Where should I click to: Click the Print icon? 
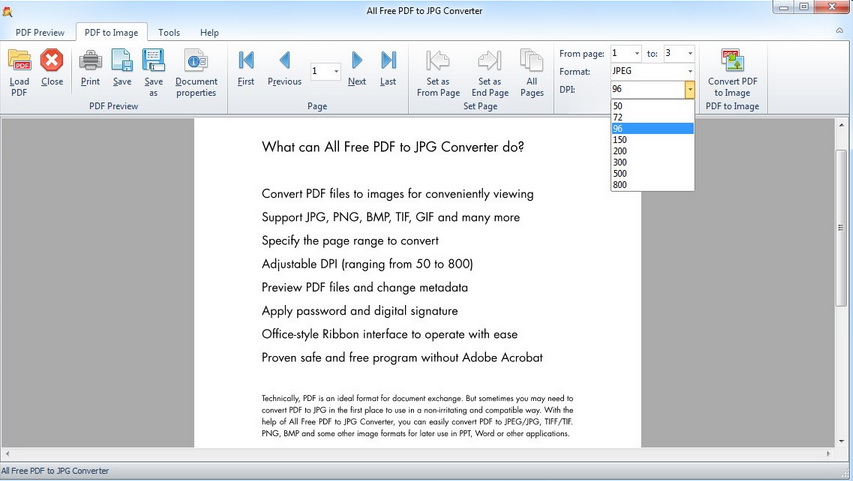click(90, 60)
